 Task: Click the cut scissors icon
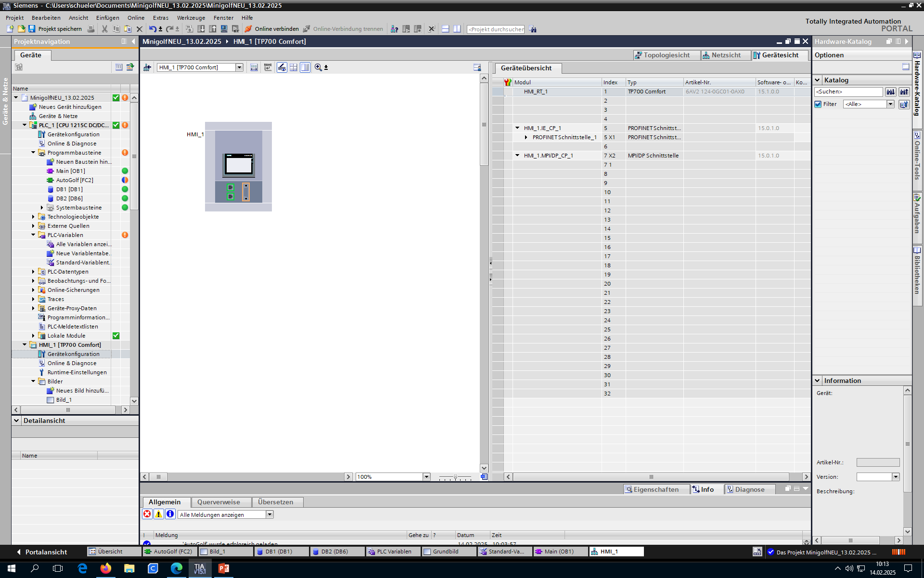click(x=104, y=29)
